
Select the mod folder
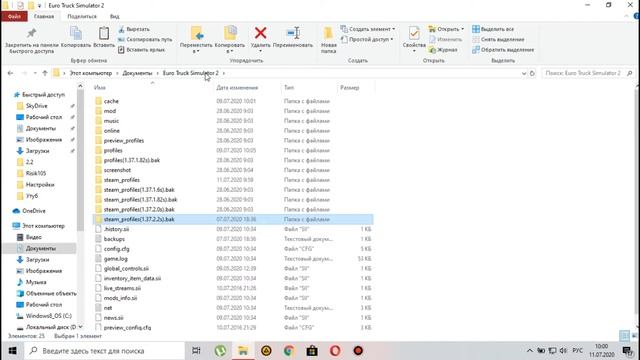tap(110, 111)
